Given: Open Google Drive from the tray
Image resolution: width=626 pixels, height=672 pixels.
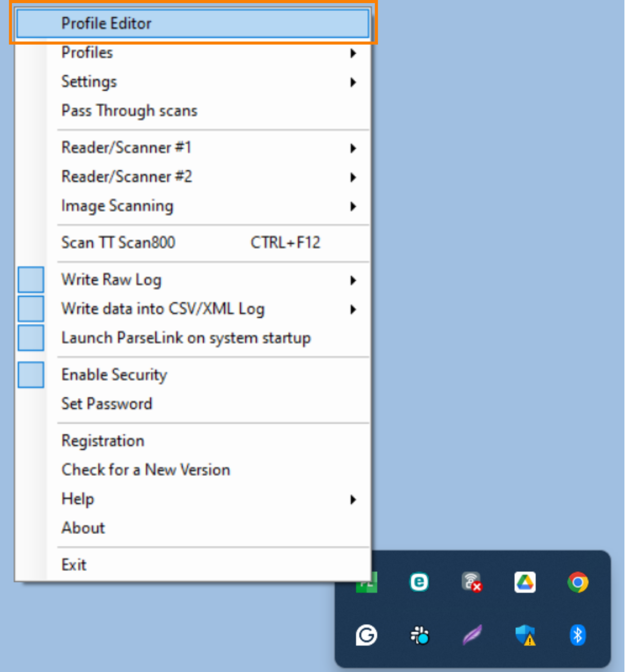Looking at the screenshot, I should (525, 582).
